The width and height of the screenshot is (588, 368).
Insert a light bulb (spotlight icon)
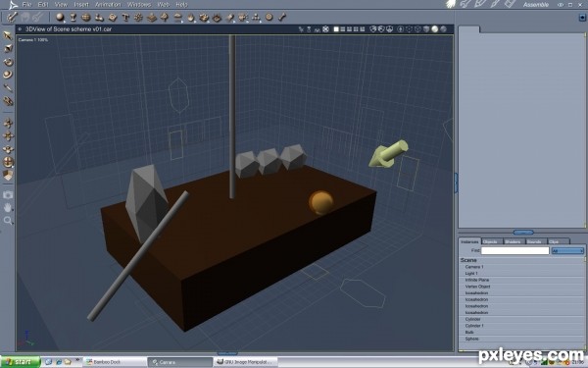(x=230, y=18)
